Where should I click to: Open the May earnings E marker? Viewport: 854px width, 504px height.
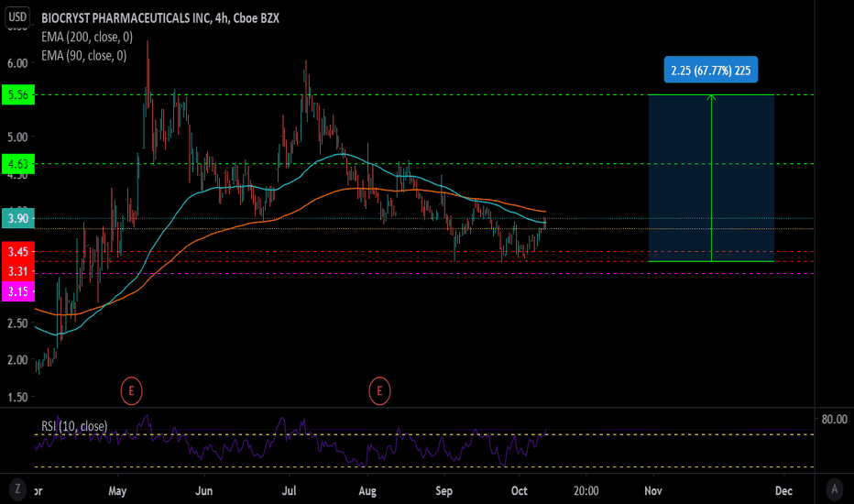tap(131, 390)
